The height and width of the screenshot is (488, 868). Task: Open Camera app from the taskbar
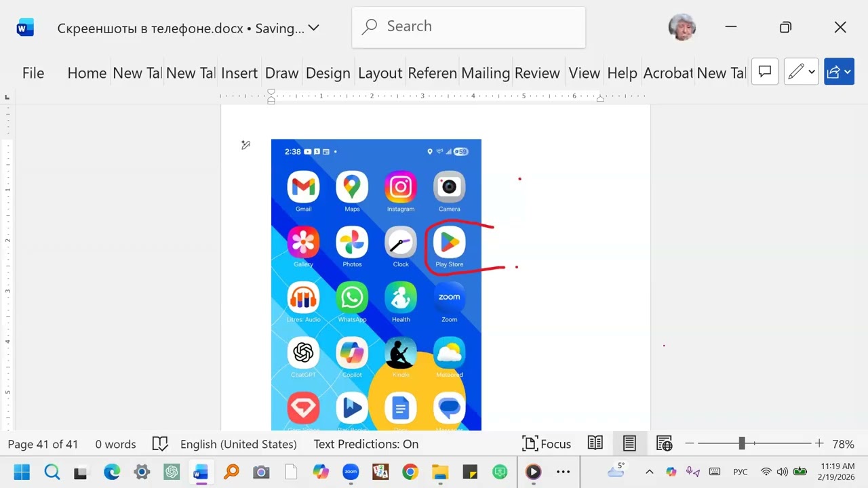(261, 472)
